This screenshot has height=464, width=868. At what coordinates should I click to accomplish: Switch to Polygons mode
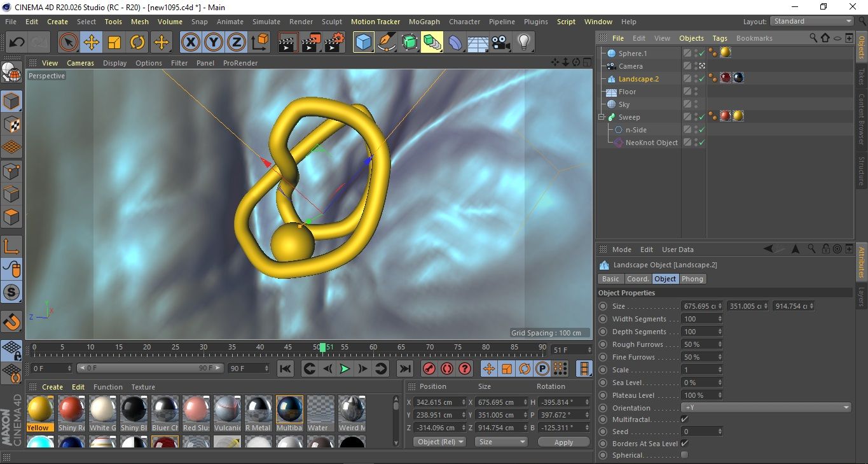click(x=11, y=217)
